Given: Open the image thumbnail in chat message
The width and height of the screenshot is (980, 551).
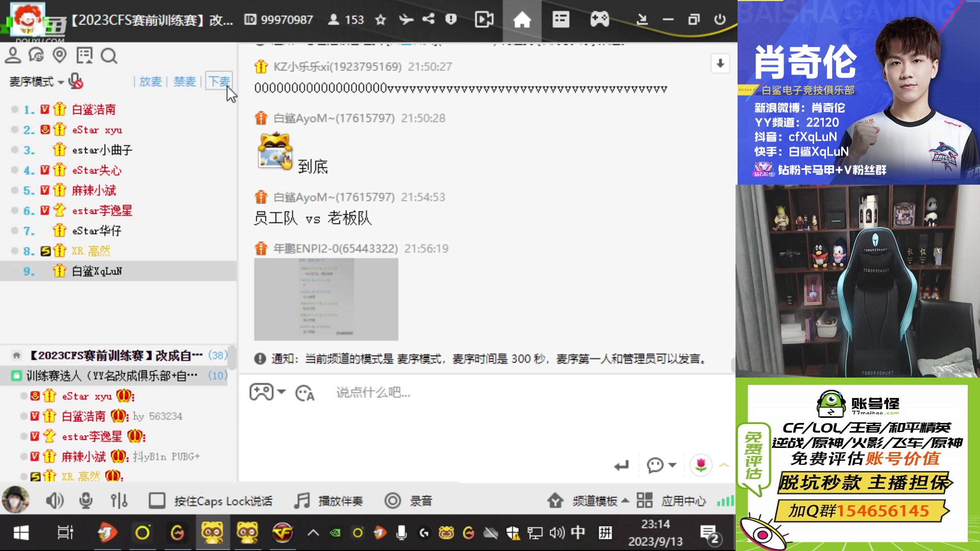Looking at the screenshot, I should (x=326, y=299).
